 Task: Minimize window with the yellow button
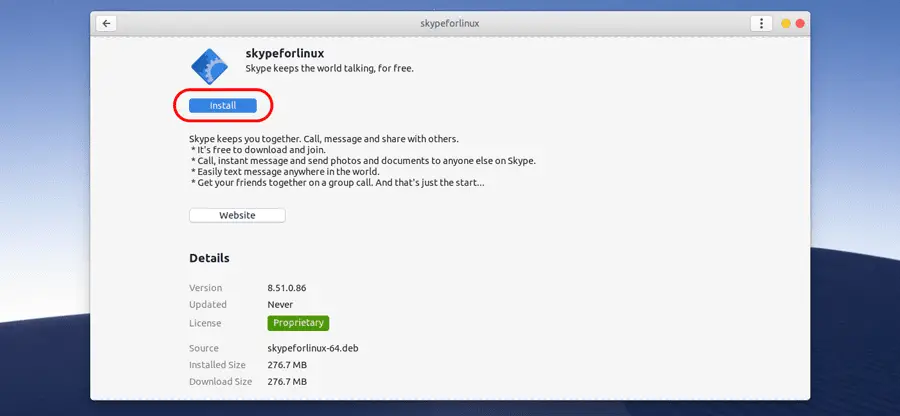[x=786, y=24]
